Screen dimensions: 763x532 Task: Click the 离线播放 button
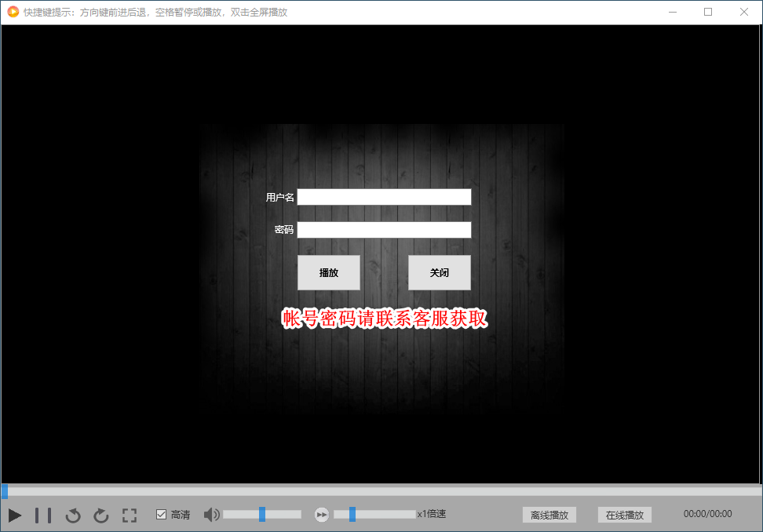pos(549,515)
